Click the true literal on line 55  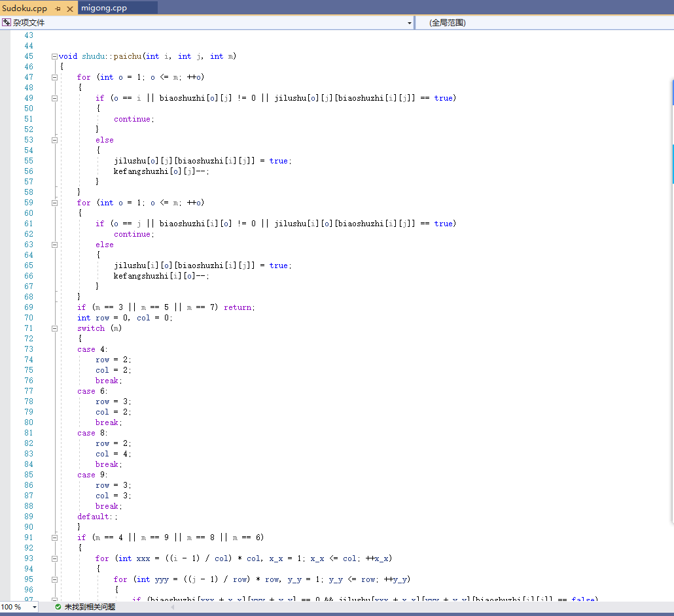[x=279, y=161]
